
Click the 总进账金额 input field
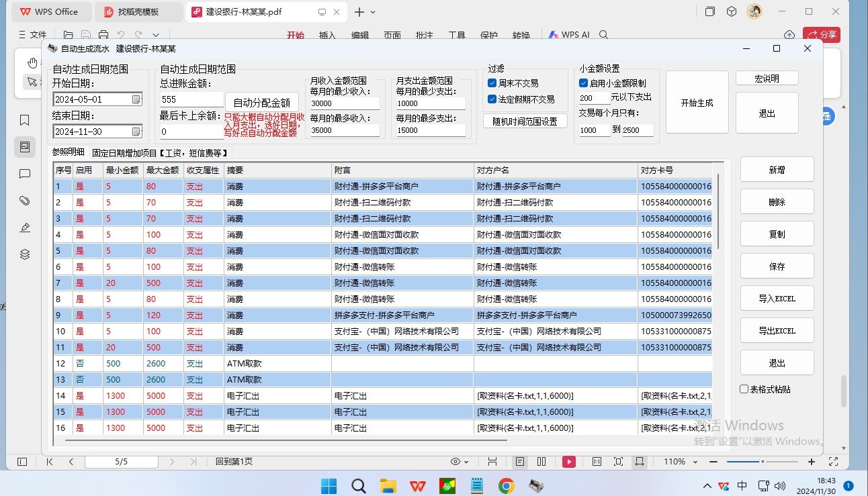(x=191, y=99)
